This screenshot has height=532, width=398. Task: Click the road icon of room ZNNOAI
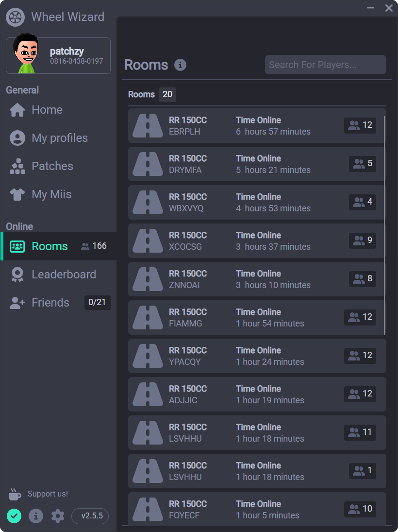point(148,279)
